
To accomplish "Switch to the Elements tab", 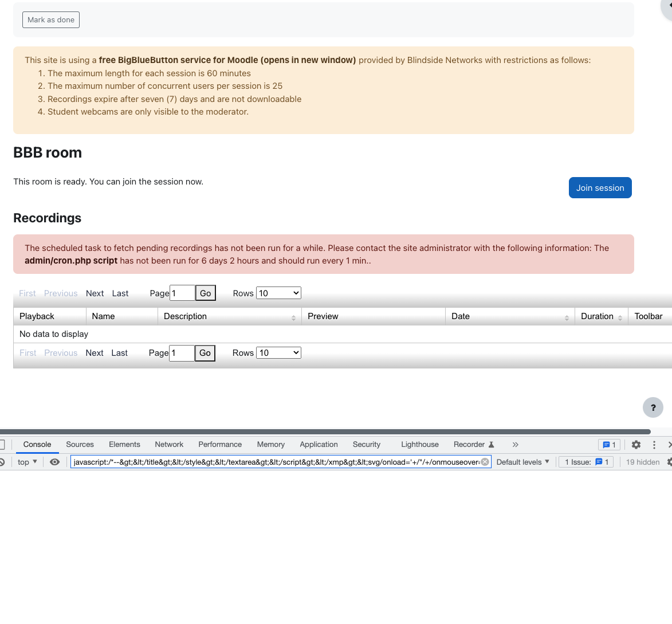I will [x=124, y=445].
